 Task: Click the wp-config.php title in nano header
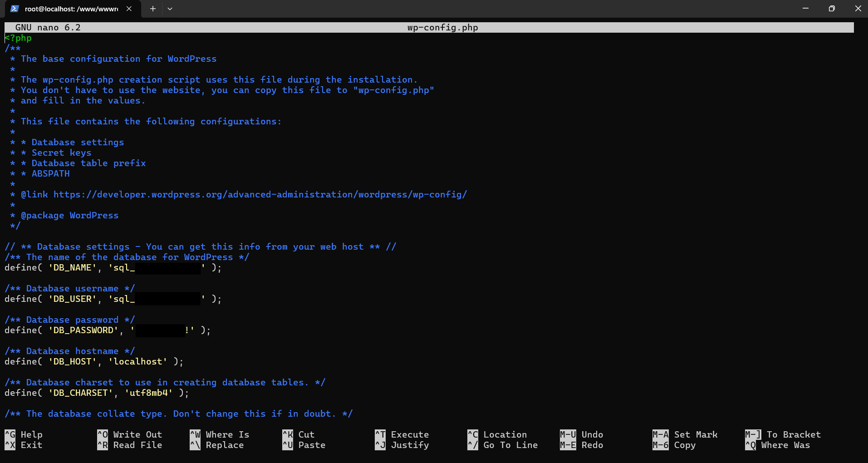tap(442, 27)
